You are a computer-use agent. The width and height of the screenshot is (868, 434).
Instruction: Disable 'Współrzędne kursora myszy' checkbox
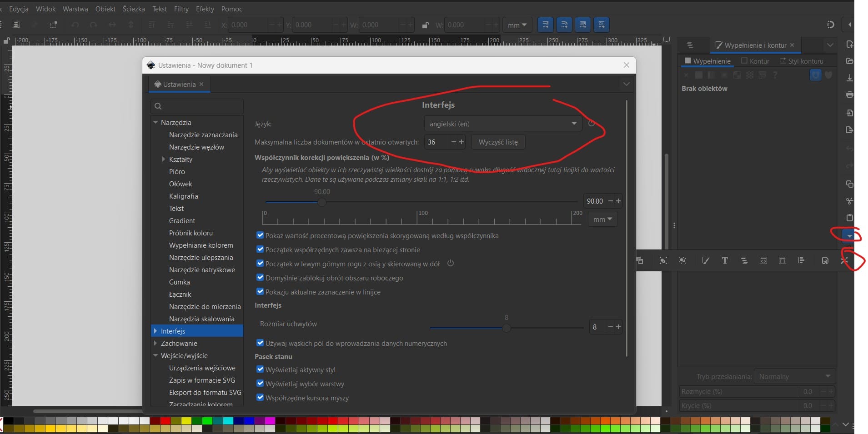pyautogui.click(x=260, y=398)
